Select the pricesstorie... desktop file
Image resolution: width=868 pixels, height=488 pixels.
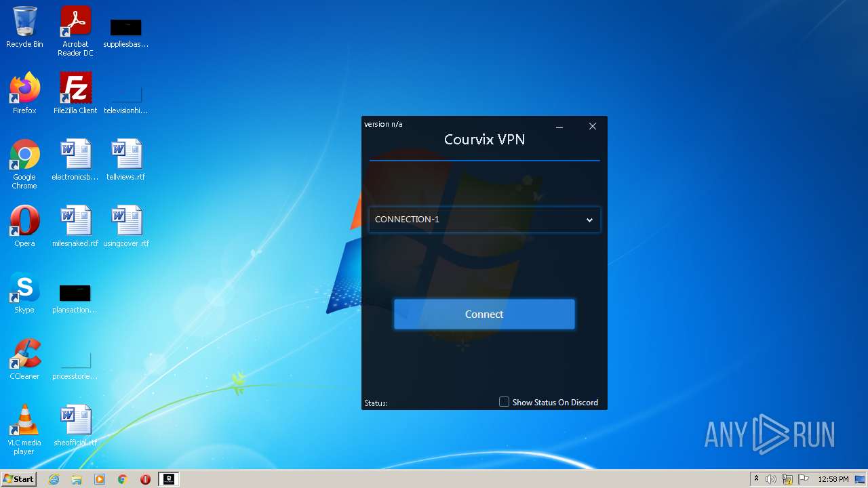click(x=75, y=365)
